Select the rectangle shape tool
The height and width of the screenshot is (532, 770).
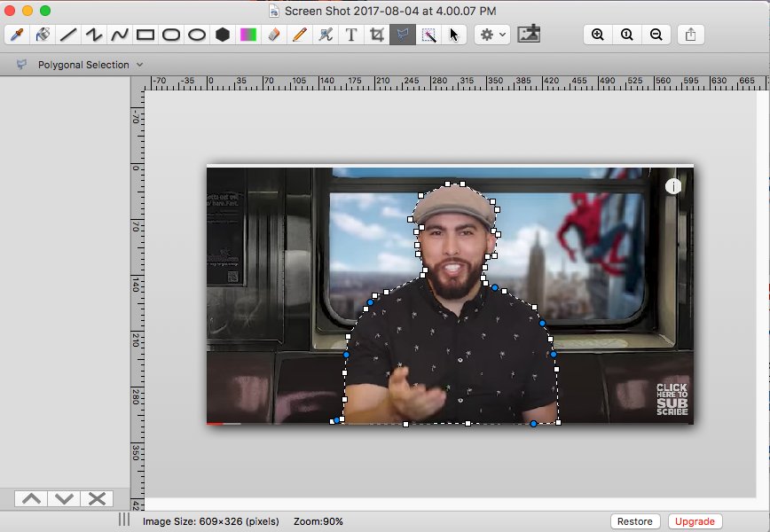(145, 35)
